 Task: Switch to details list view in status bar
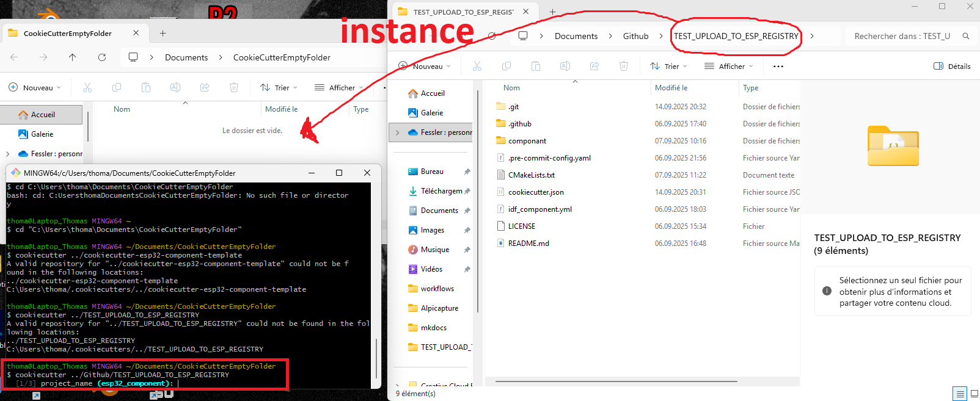coord(960,394)
